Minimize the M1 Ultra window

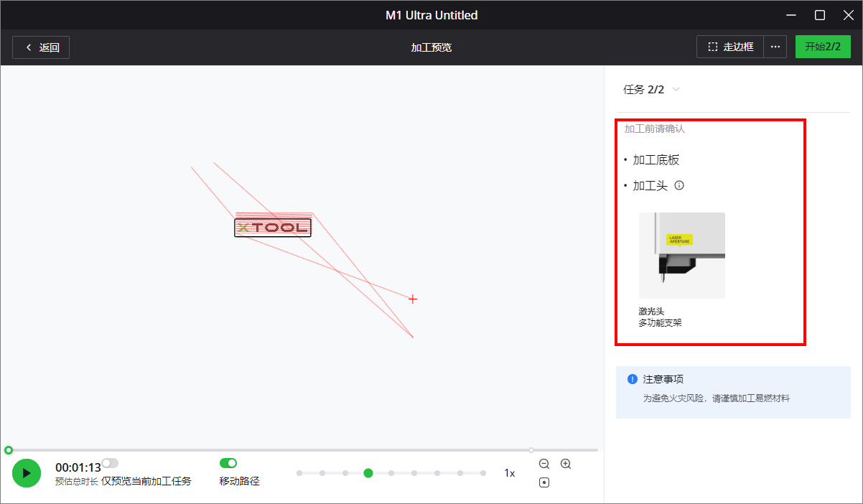click(791, 14)
